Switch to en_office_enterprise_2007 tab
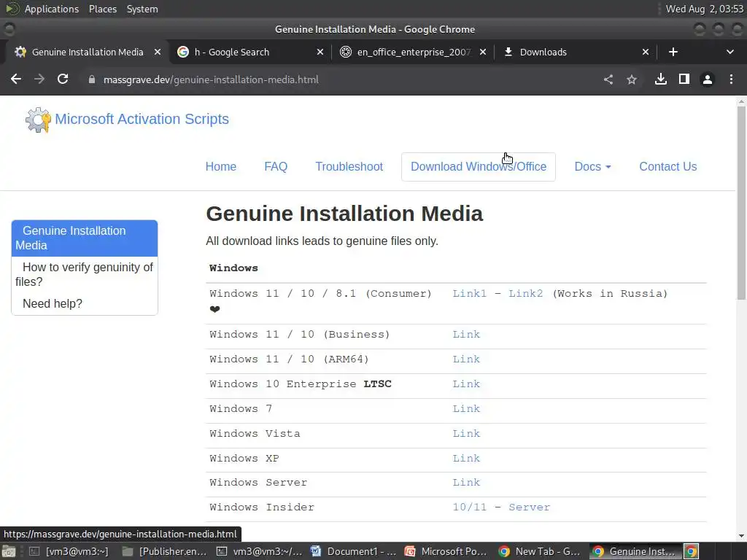This screenshot has height=560, width=747. coord(413,52)
